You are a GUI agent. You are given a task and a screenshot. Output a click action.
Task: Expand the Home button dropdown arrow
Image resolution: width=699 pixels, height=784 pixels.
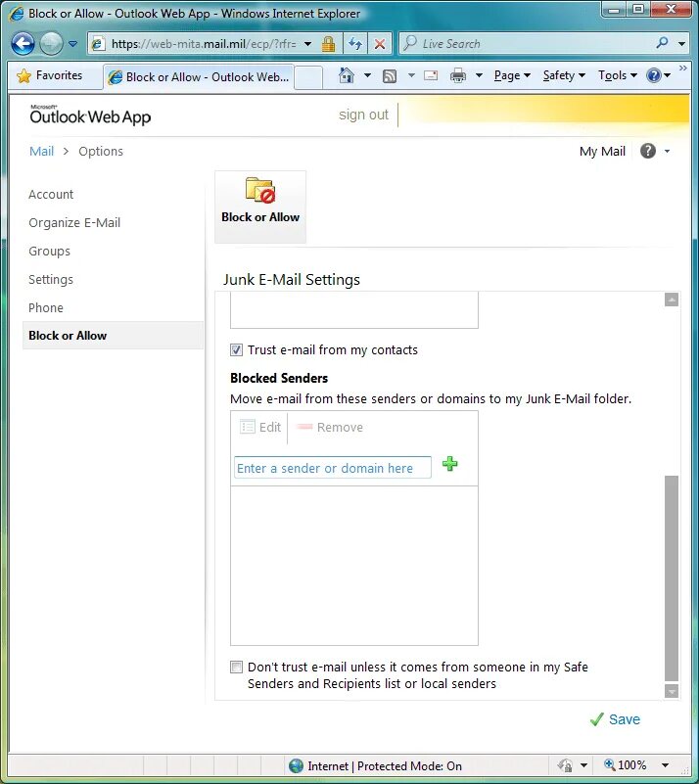[x=367, y=75]
